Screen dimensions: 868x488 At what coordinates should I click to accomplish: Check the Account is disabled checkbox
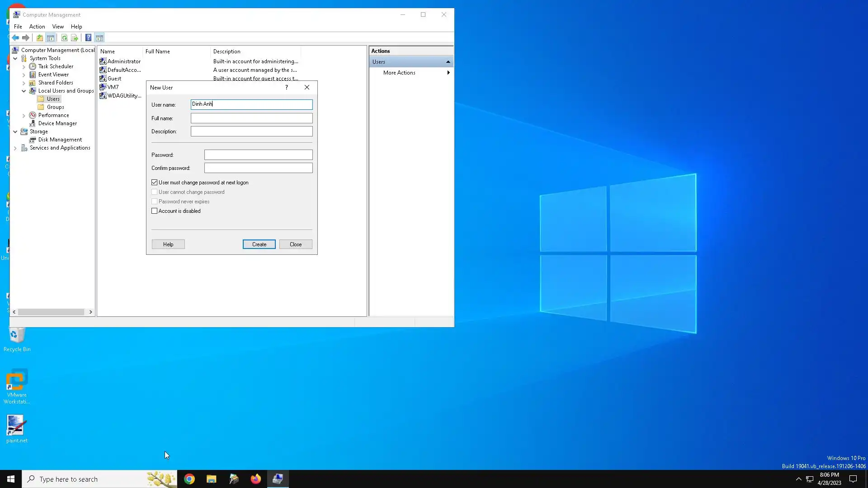[155, 211]
